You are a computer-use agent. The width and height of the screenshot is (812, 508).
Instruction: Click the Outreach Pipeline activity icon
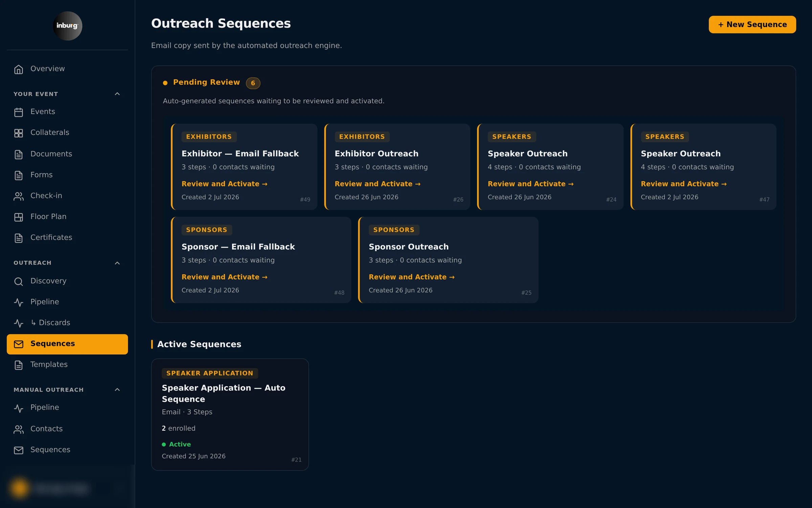(19, 302)
